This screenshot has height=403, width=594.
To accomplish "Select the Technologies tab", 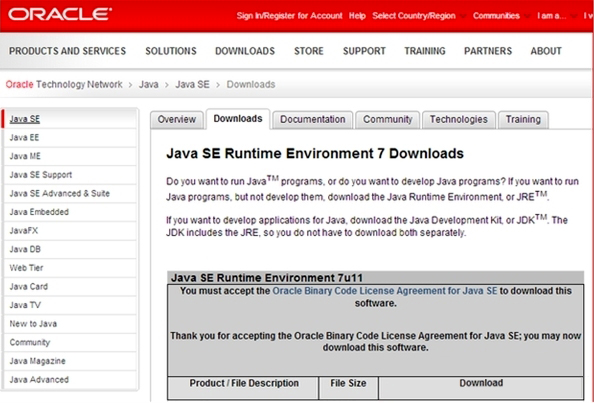I will [458, 120].
